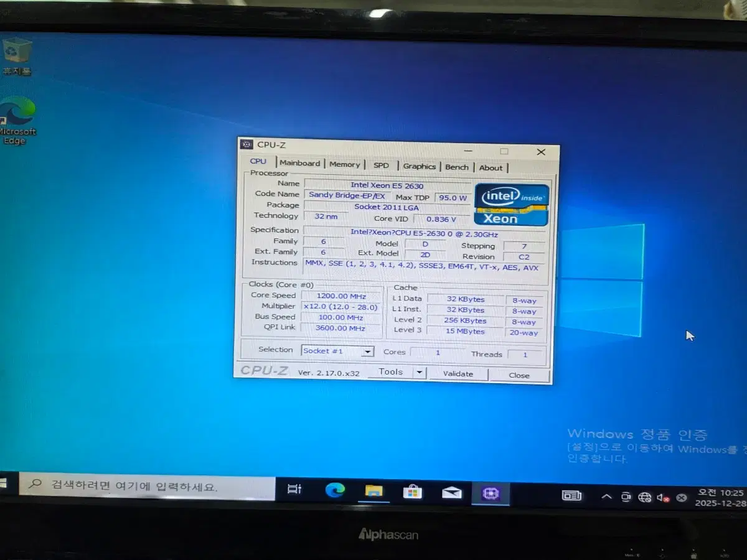
Task: Switch to the Mainboard tab
Action: click(300, 163)
